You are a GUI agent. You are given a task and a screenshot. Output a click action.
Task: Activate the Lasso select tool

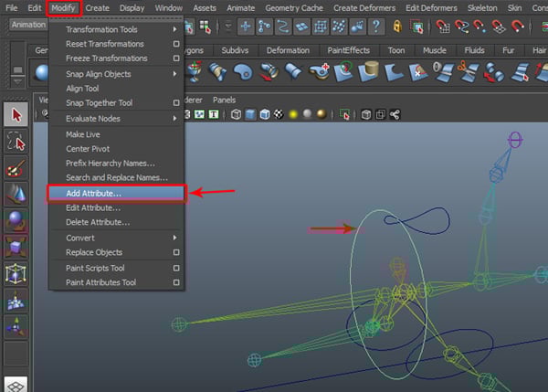click(16, 142)
